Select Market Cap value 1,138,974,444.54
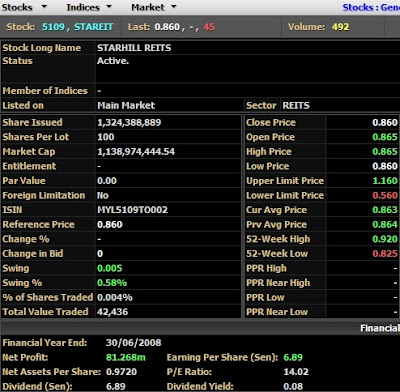The width and height of the screenshot is (400, 392). tap(136, 152)
